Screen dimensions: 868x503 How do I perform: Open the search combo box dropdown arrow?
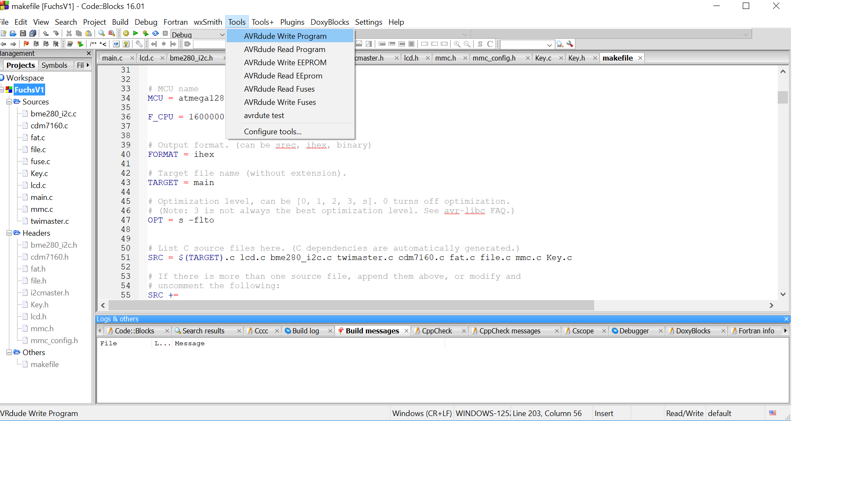(x=549, y=45)
